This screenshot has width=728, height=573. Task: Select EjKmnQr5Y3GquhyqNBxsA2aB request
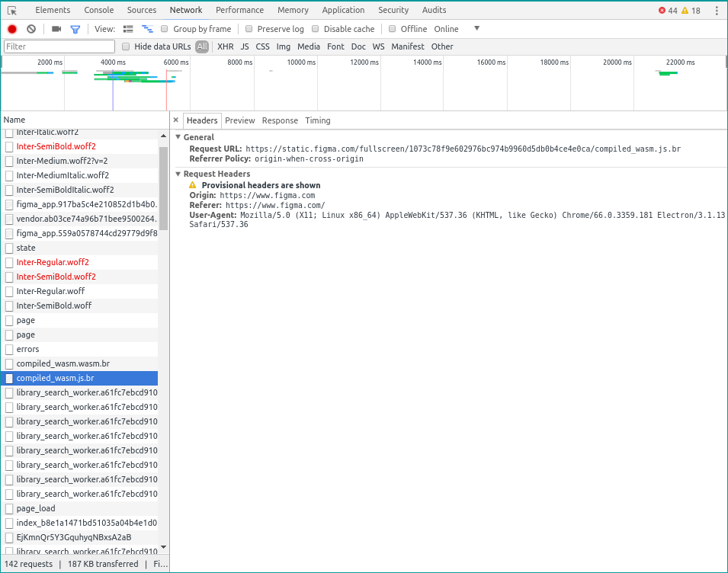(79, 537)
